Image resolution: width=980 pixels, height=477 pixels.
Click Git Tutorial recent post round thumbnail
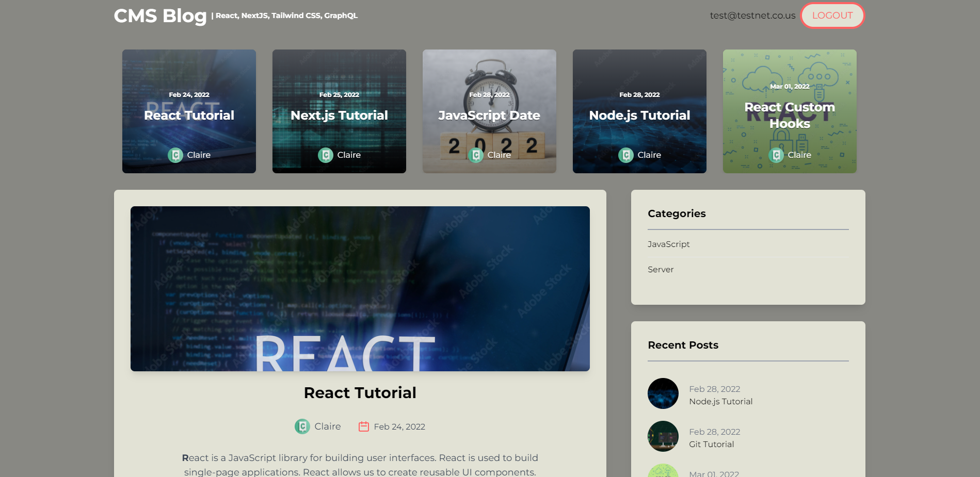(x=663, y=436)
